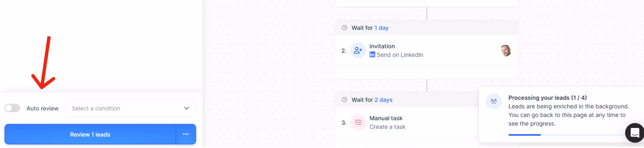The width and height of the screenshot is (644, 148).
Task: Open the Select a condition dropdown
Action: point(130,108)
